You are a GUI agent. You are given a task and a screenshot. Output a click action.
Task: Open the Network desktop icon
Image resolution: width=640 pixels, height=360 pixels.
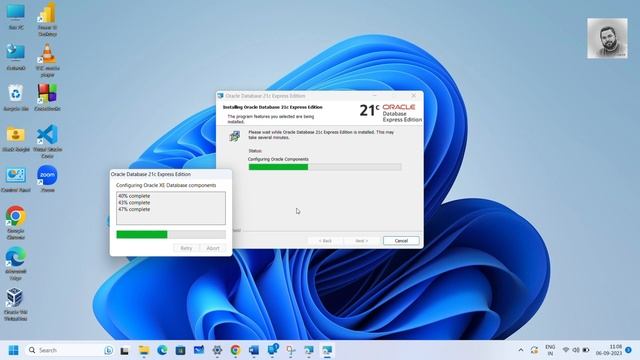[x=16, y=57]
